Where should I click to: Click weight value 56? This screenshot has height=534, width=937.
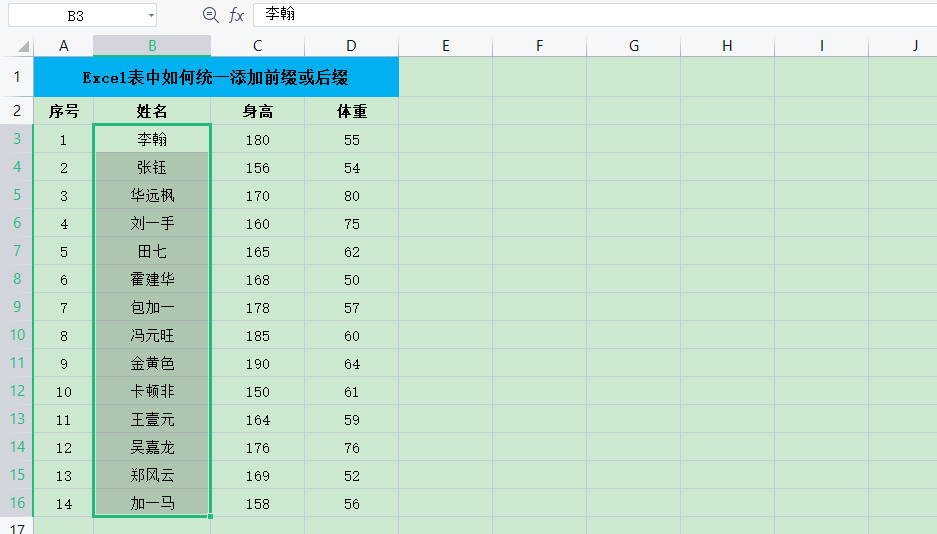(x=351, y=504)
